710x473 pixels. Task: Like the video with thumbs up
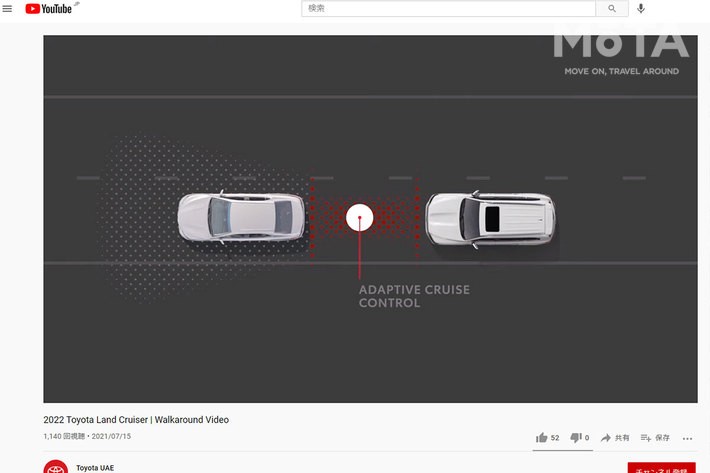pyautogui.click(x=542, y=438)
